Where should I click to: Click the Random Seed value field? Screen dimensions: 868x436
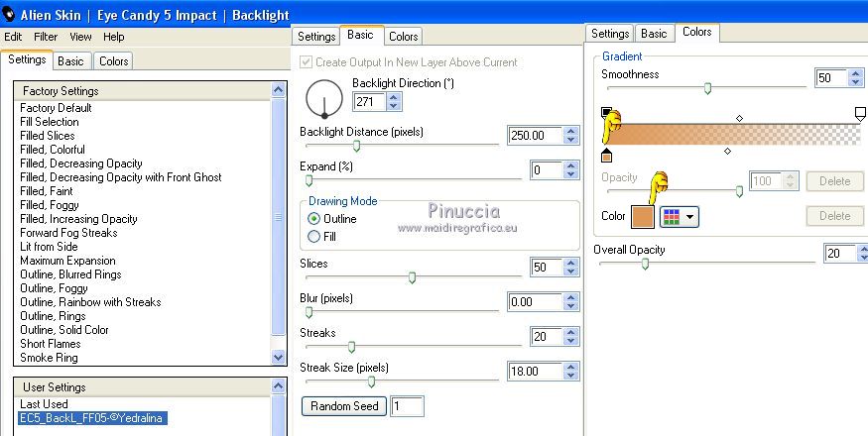click(407, 406)
